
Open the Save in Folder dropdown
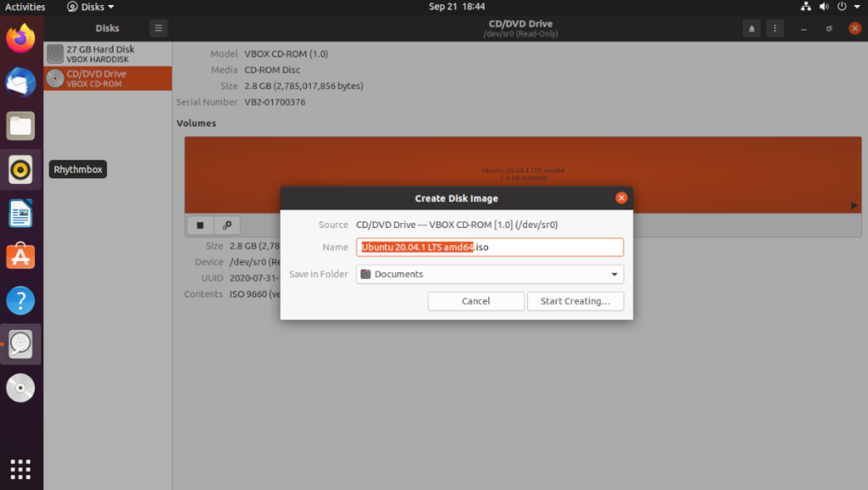click(x=490, y=274)
